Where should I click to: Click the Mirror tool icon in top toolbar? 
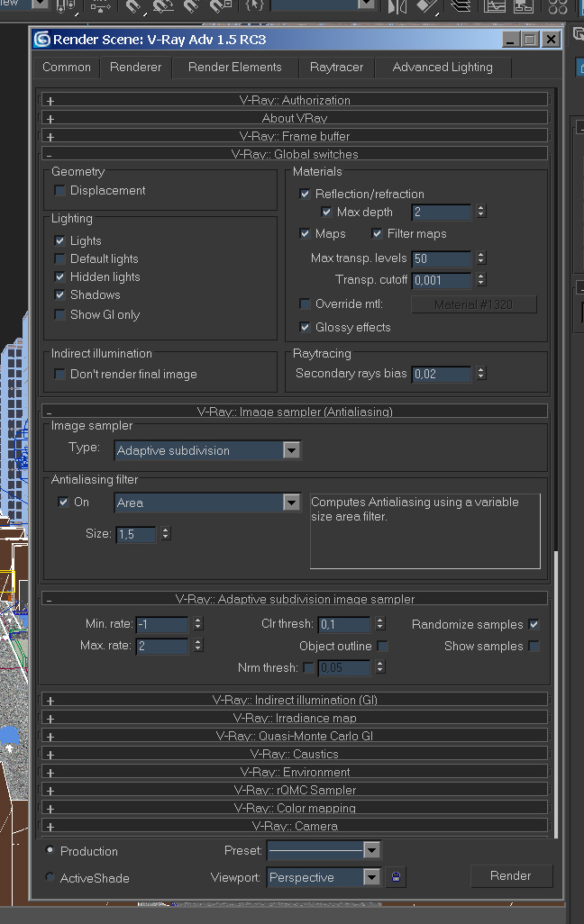click(397, 6)
